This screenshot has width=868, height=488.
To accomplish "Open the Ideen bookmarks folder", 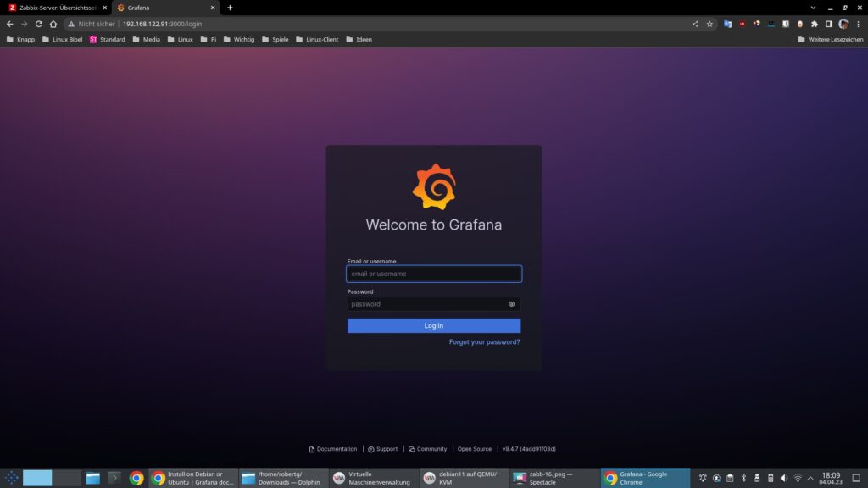I will click(x=359, y=39).
